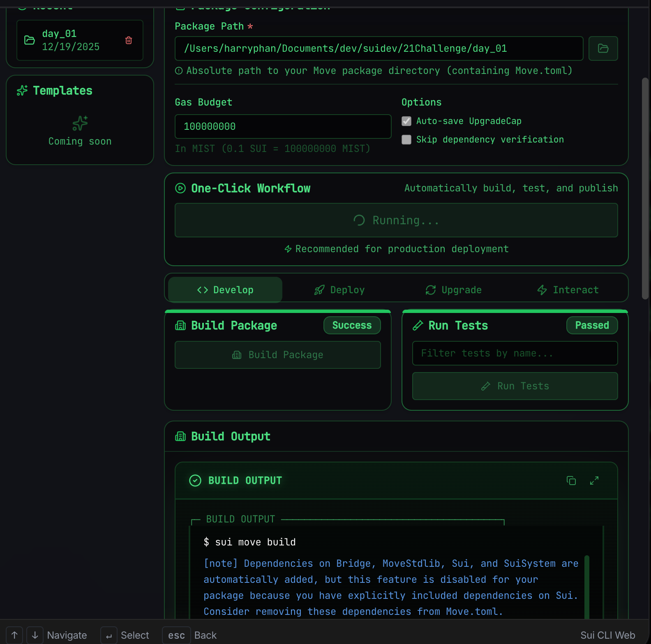This screenshot has height=644, width=651.
Task: Open the day_01 recent project entry
Action: point(80,40)
